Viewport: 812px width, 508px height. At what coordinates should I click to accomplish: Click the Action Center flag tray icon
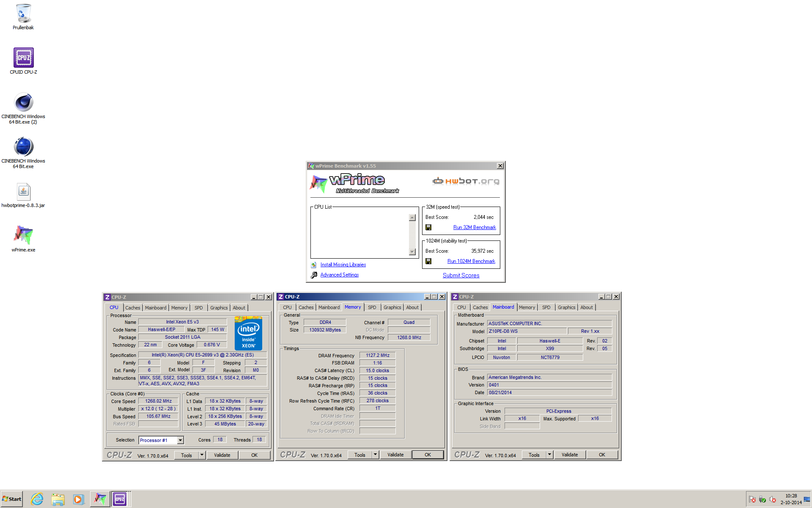click(x=752, y=500)
